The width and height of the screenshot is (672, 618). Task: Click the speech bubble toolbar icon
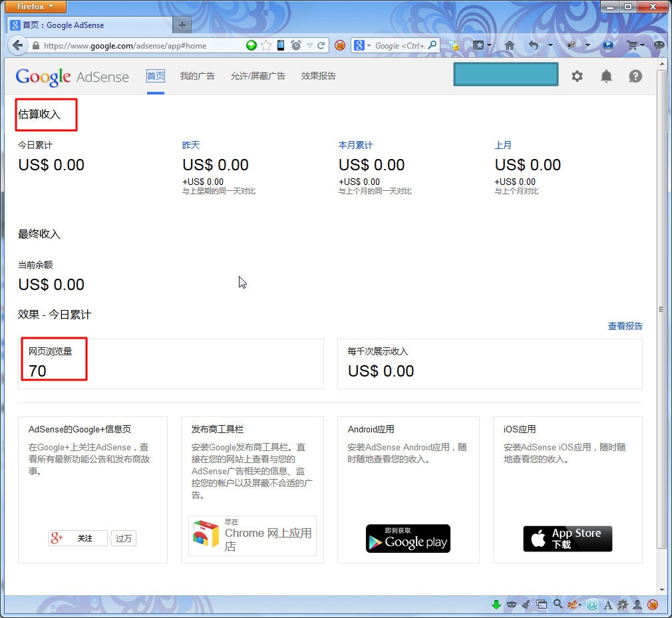point(659,45)
